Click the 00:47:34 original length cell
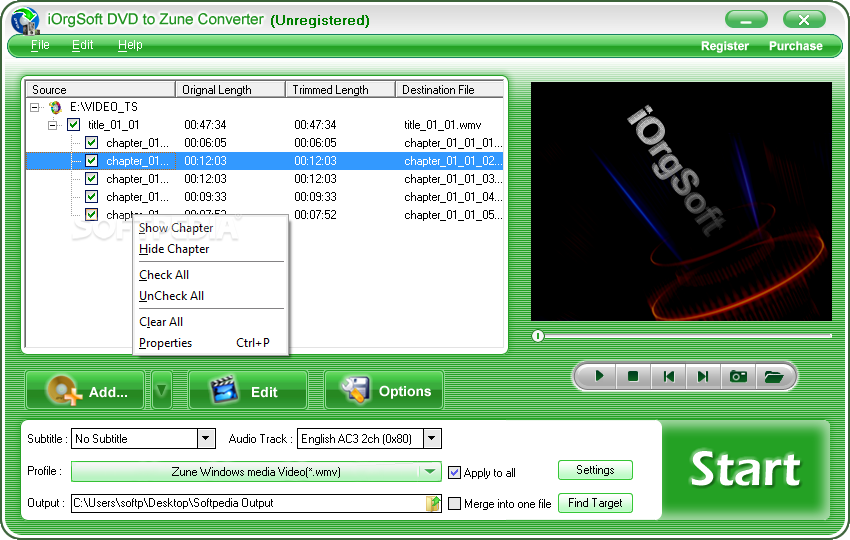Image resolution: width=850 pixels, height=540 pixels. [x=205, y=125]
